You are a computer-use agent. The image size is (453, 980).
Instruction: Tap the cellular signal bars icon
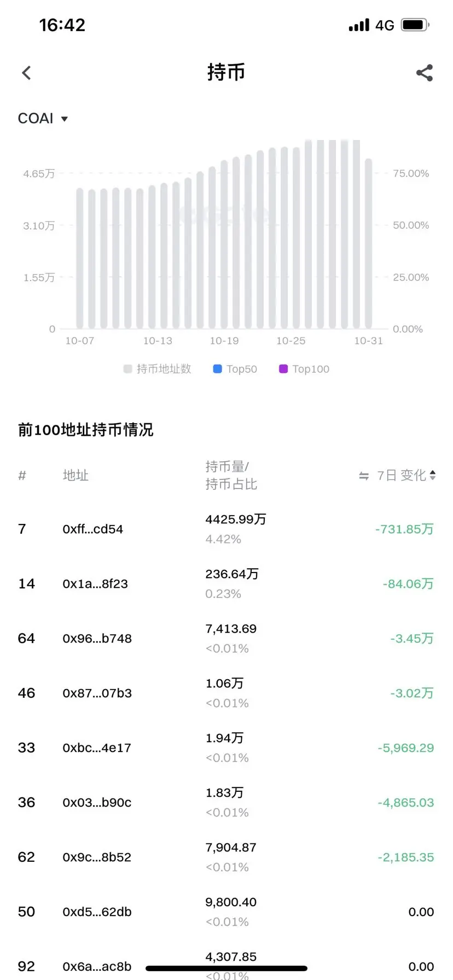[359, 25]
